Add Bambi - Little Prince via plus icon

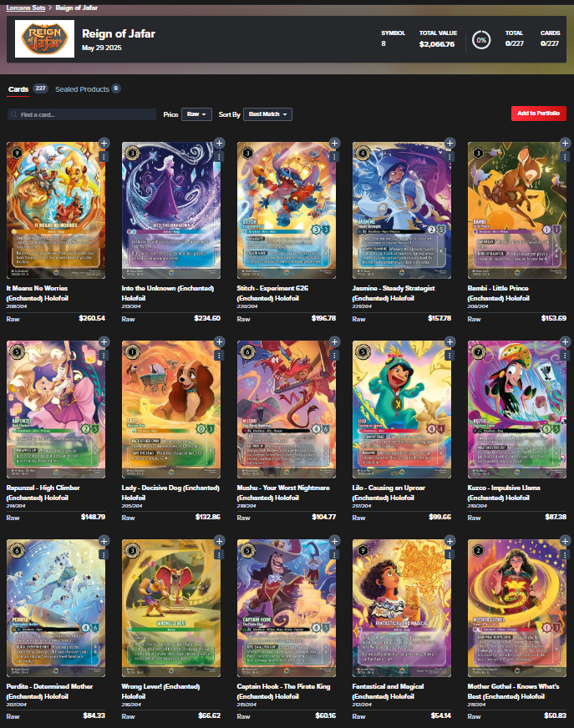(x=565, y=143)
